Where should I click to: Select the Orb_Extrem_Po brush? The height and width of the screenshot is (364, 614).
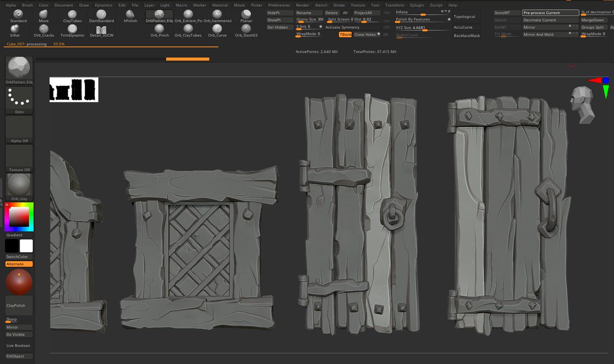(188, 16)
